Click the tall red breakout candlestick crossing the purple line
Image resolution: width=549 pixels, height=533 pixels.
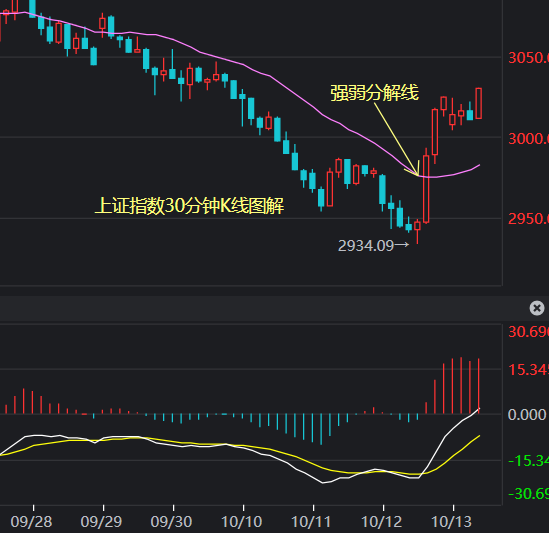click(x=426, y=189)
